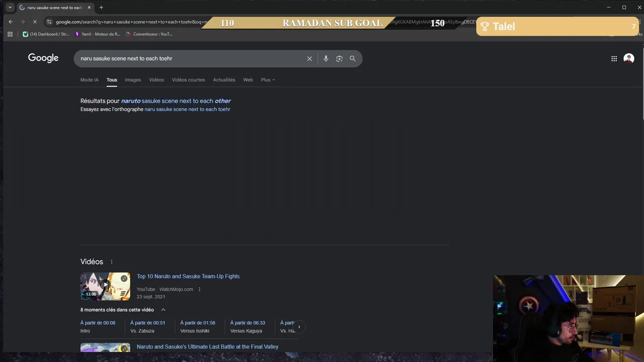Viewport: 644px width, 362px height.
Task: Click the 'YouTube · WatchMojo.com' source text
Action: pyautogui.click(x=165, y=290)
